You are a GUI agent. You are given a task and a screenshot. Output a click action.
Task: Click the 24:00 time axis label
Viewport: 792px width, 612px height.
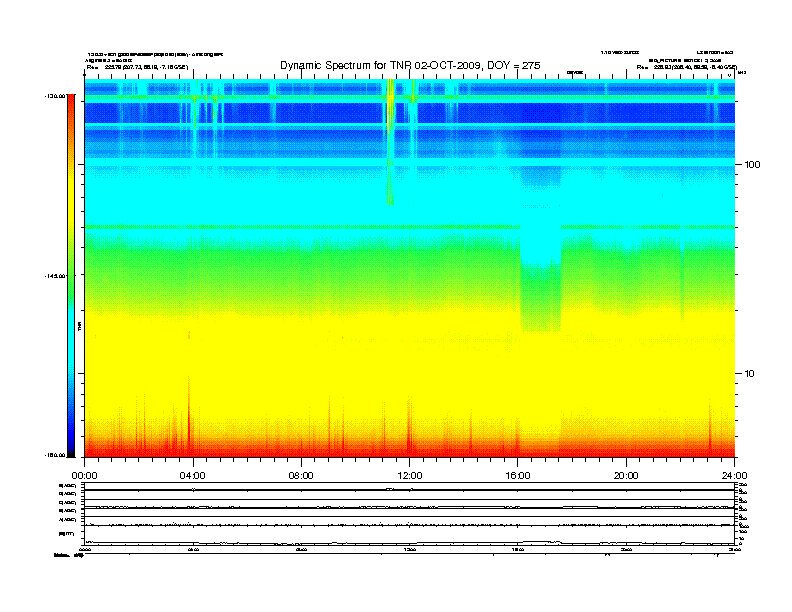(734, 475)
